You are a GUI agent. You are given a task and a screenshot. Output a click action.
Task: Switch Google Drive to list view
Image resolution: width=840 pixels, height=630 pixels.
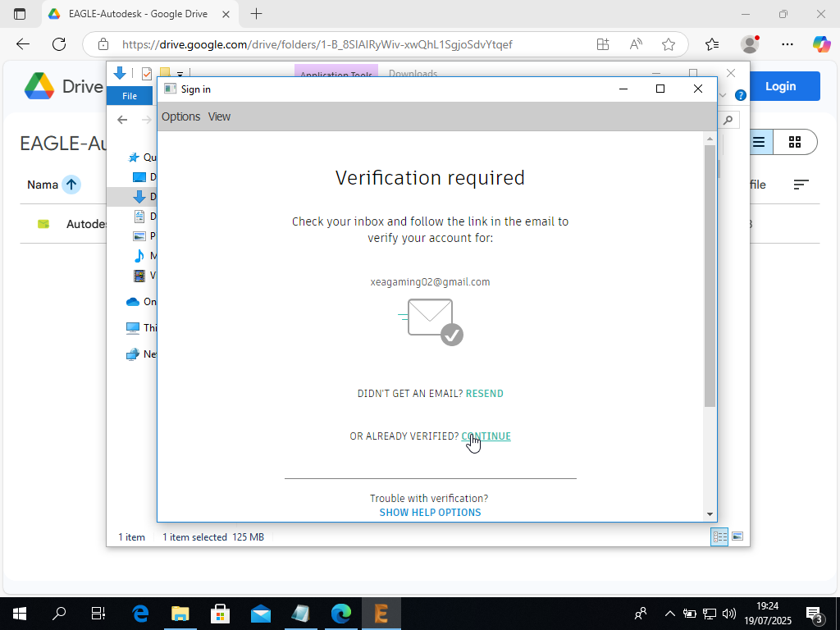tap(757, 141)
